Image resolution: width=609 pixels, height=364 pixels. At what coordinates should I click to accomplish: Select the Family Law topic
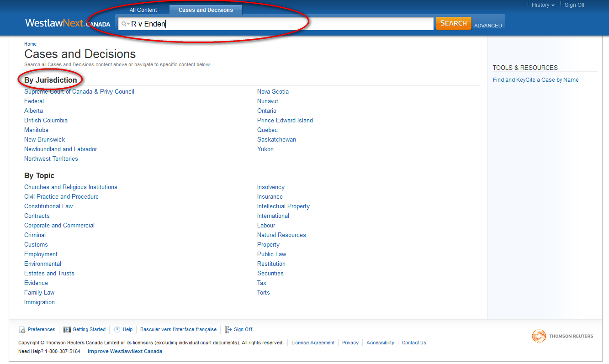pyautogui.click(x=39, y=292)
